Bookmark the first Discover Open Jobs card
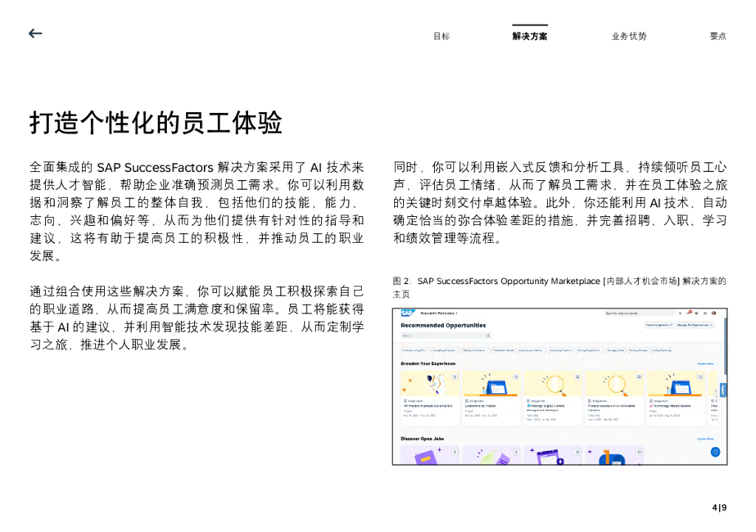This screenshot has width=756, height=532. pyautogui.click(x=454, y=452)
